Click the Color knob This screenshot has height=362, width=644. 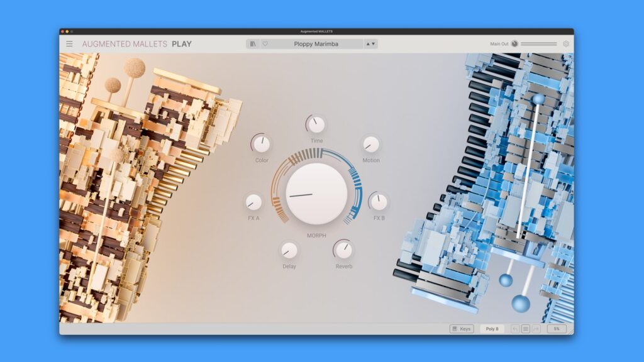coord(262,145)
